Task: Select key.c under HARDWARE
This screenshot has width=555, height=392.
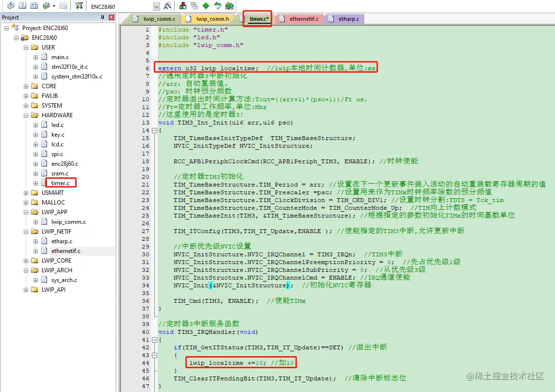Action: [58, 135]
